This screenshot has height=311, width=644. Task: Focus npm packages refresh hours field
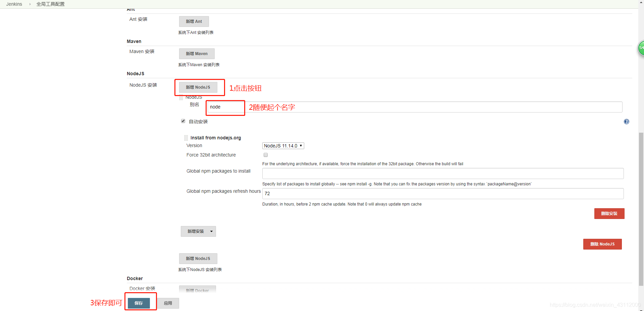(443, 194)
